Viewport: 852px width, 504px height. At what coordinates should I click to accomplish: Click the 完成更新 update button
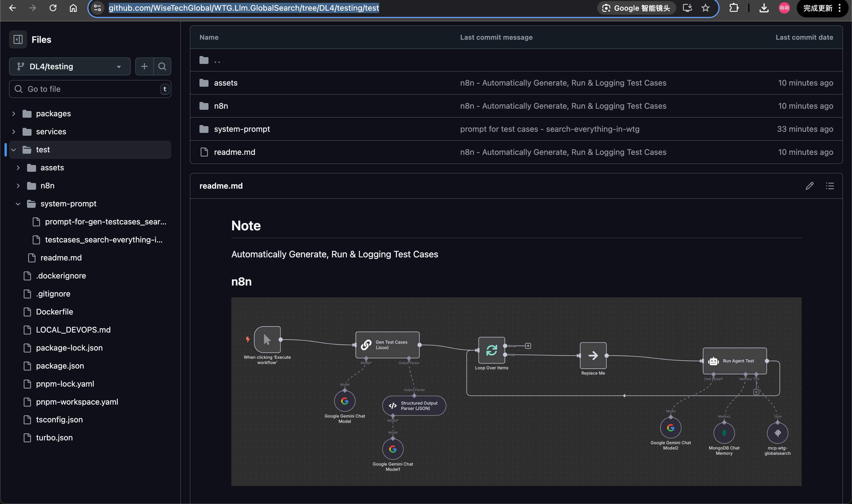coord(817,8)
